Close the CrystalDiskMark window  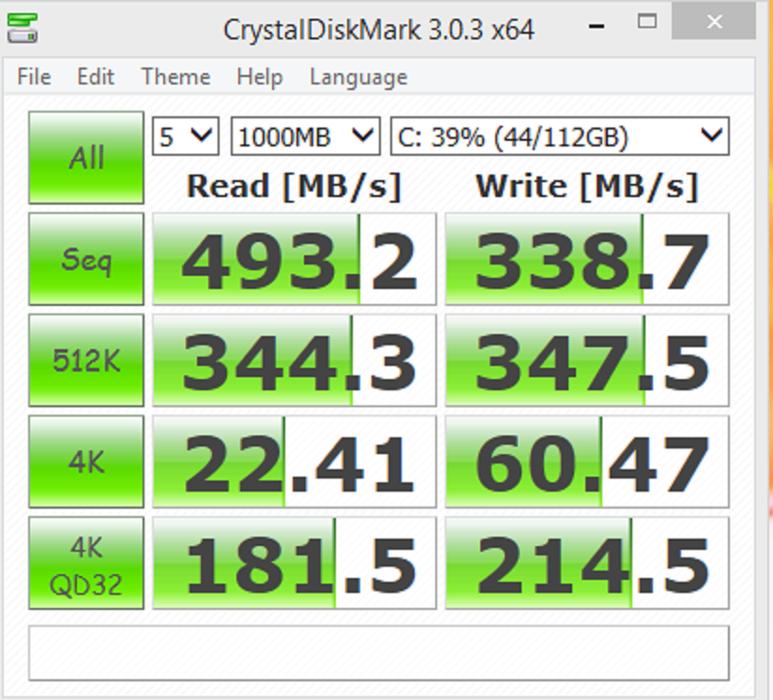click(x=714, y=22)
